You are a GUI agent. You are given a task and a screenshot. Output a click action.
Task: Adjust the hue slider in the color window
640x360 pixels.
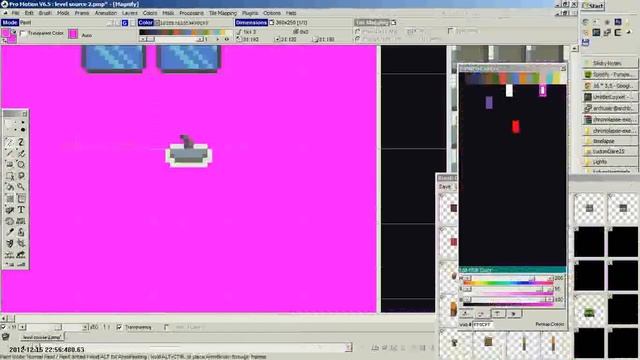(x=507, y=278)
